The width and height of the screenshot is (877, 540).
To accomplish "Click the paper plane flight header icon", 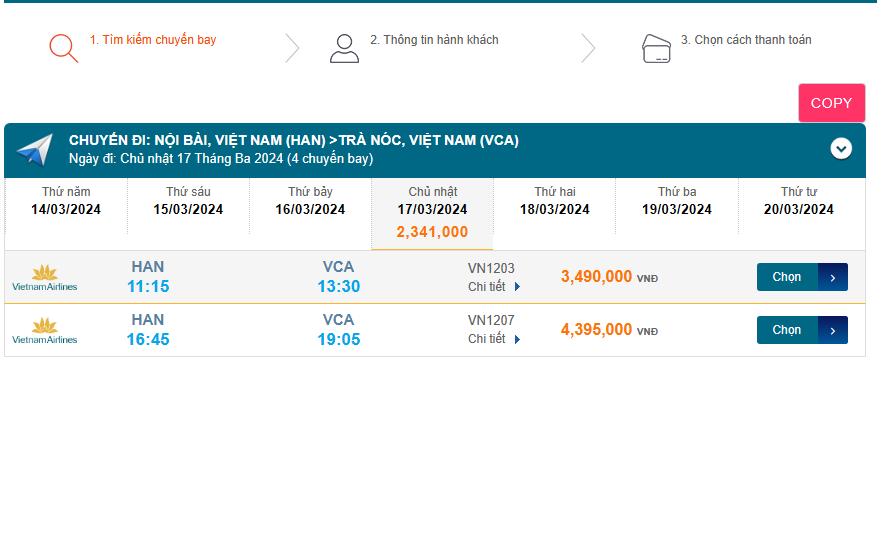I will [x=34, y=150].
